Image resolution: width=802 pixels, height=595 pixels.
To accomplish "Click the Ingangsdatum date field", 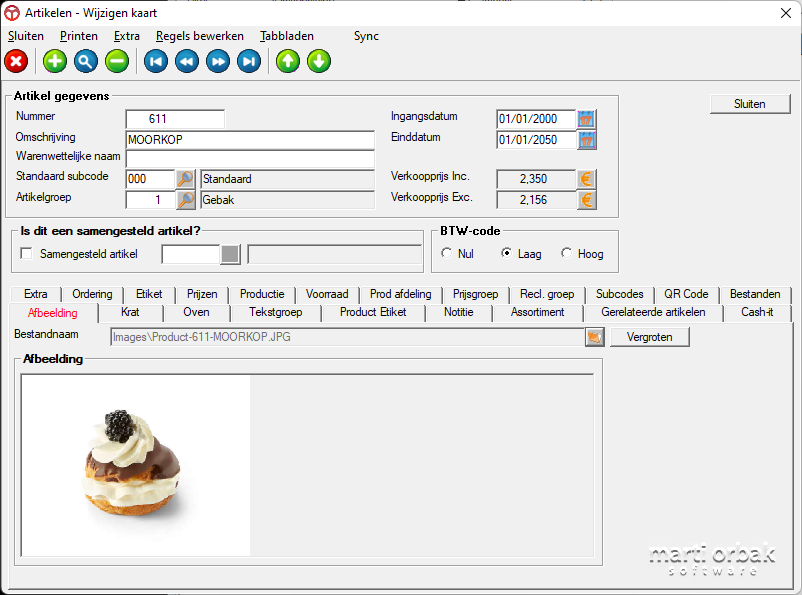I will pos(536,119).
